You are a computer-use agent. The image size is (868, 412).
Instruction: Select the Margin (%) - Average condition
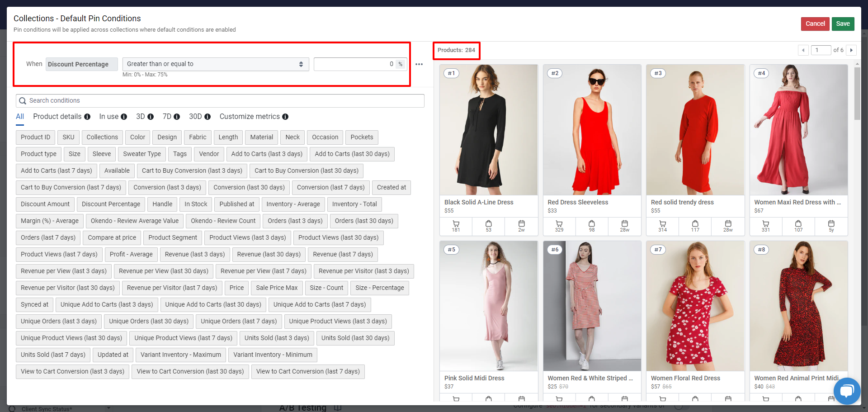(x=50, y=221)
